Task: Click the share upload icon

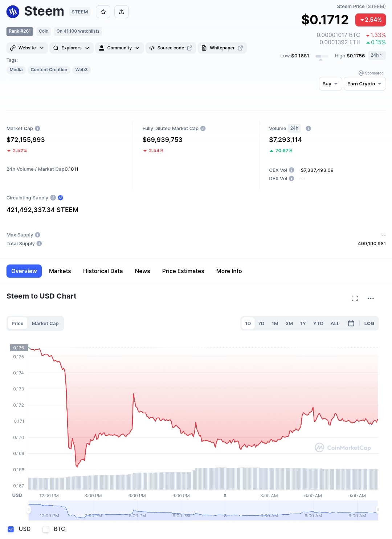Action: tap(122, 12)
